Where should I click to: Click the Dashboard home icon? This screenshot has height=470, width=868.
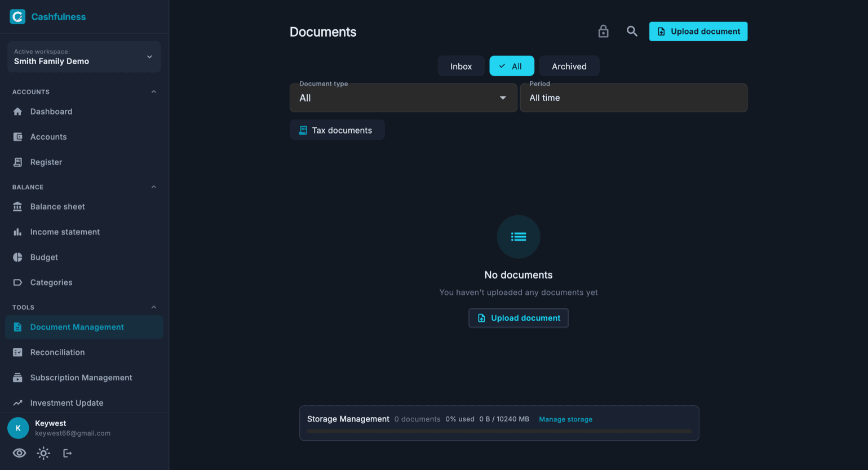17,112
